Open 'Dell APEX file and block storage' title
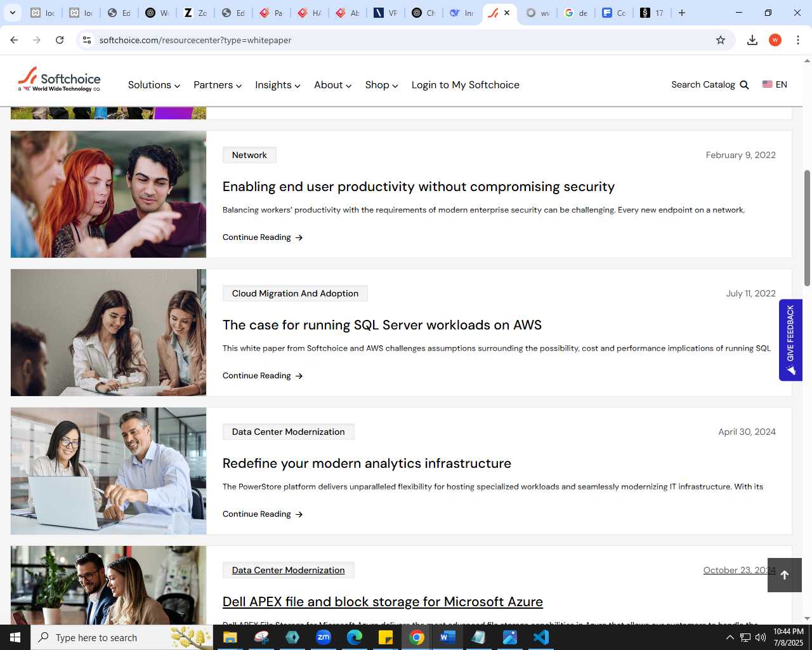The image size is (812, 650). (383, 602)
